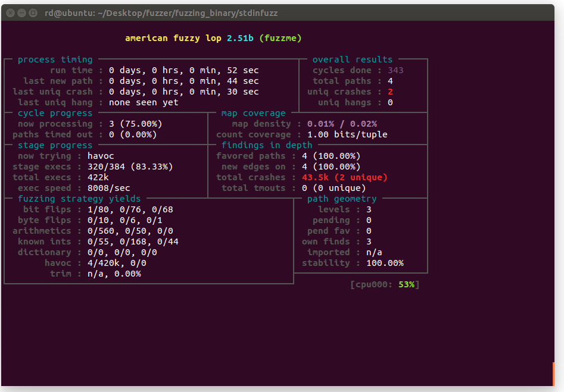Select favored paths value '4 (100.00%)'
The height and width of the screenshot is (392, 564).
[331, 156]
